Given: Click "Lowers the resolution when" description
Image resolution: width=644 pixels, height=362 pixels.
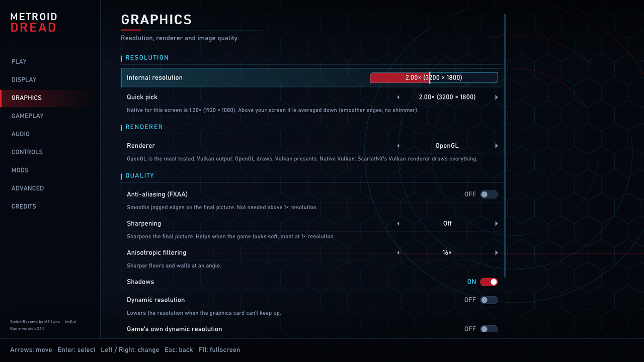Looking at the screenshot, I should [x=204, y=313].
